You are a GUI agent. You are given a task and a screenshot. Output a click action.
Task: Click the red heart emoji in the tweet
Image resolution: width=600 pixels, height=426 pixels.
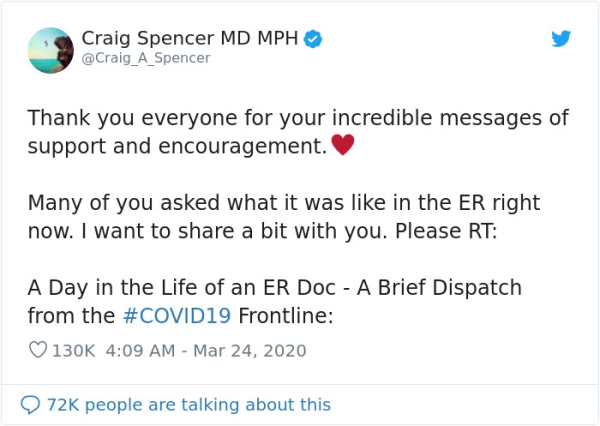click(x=343, y=146)
